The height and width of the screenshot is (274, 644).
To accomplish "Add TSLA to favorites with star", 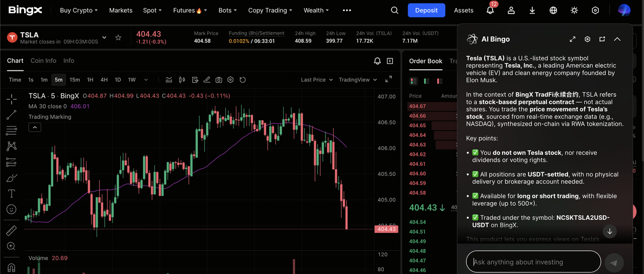I will point(118,38).
